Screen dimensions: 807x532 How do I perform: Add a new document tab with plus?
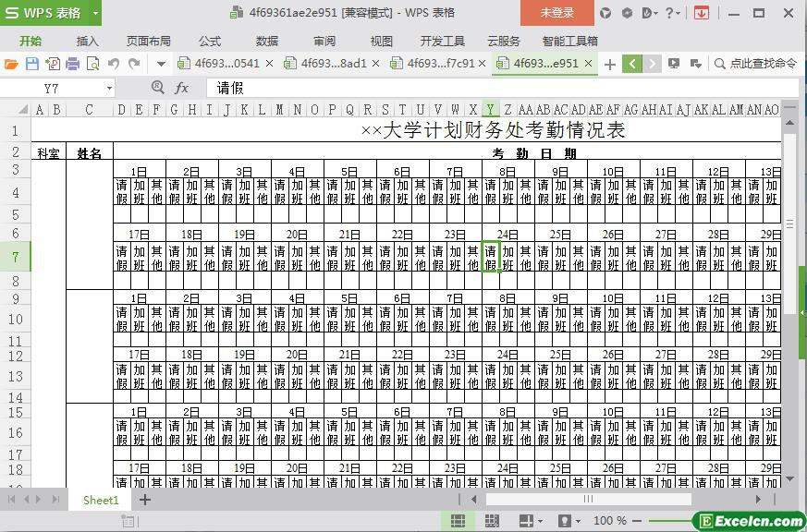610,65
